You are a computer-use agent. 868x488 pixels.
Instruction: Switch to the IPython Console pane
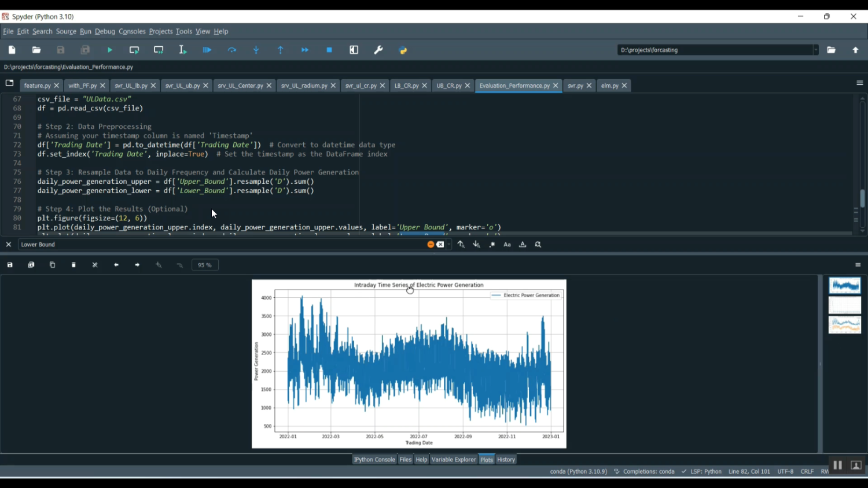(374, 460)
